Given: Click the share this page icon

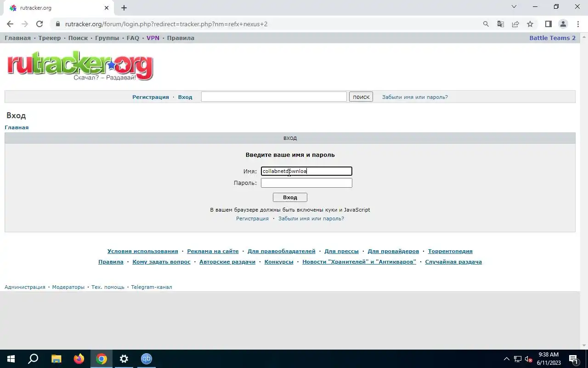Looking at the screenshot, I should coord(515,24).
